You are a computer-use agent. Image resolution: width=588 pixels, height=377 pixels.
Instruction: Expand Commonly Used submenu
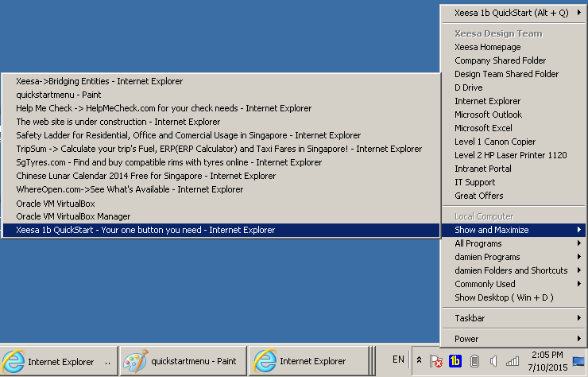pos(514,284)
